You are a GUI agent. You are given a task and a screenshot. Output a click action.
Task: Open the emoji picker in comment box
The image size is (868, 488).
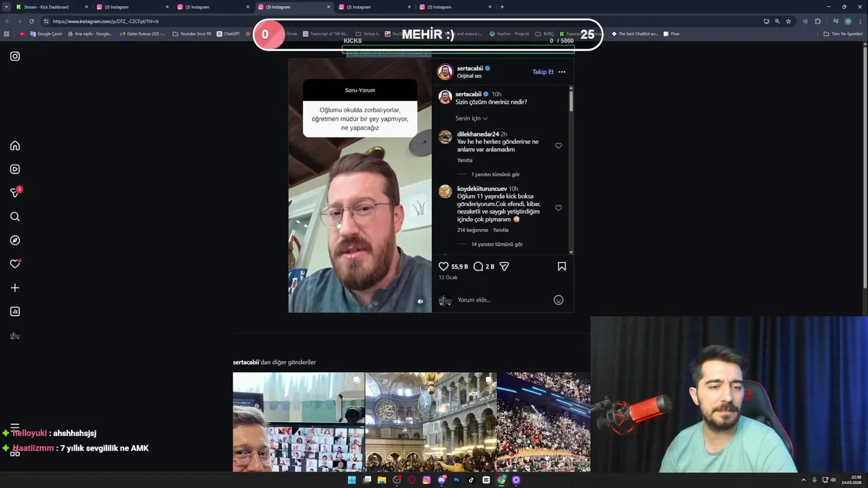click(x=558, y=300)
